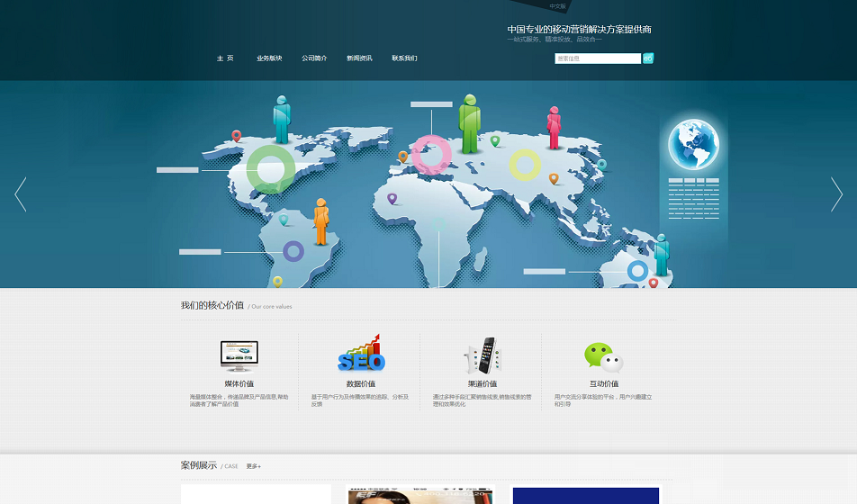Click the 更多+ link beside 案例展示
The height and width of the screenshot is (504, 857).
[x=254, y=466]
